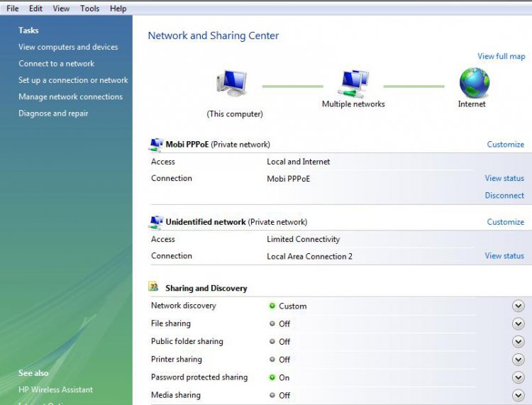Open HP Wireless Assistant link

click(x=55, y=389)
